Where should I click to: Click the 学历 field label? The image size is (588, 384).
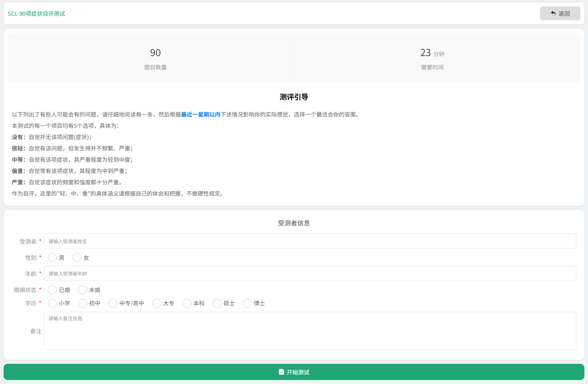[31, 303]
